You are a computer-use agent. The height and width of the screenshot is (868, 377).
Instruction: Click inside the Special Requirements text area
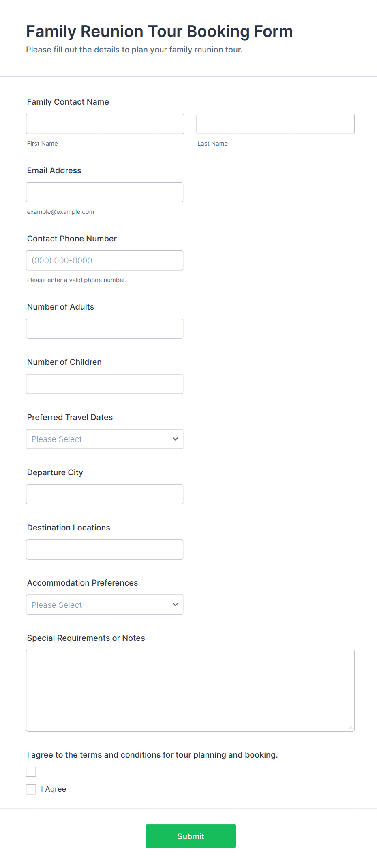[x=190, y=691]
